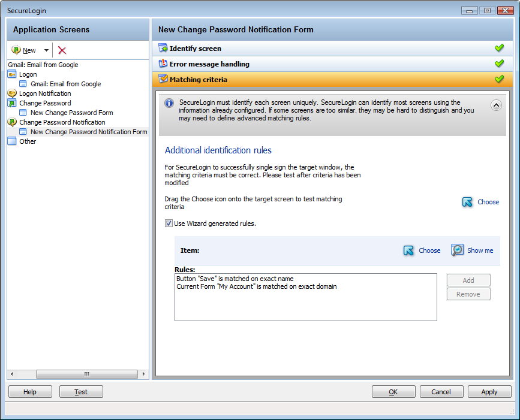
Task: Select New Change Password Form item
Action: coord(71,113)
